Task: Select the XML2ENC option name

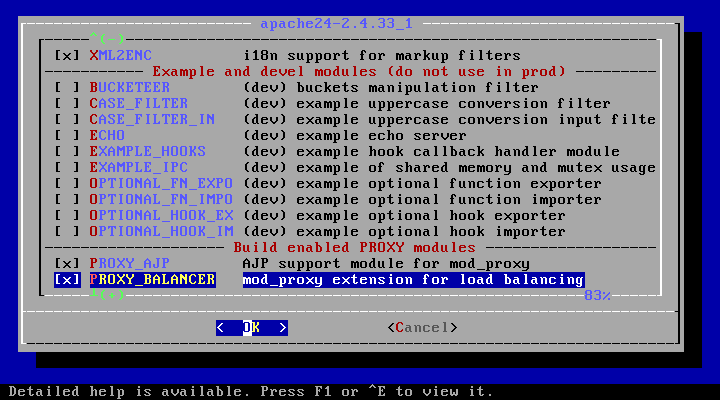Action: tap(120, 56)
